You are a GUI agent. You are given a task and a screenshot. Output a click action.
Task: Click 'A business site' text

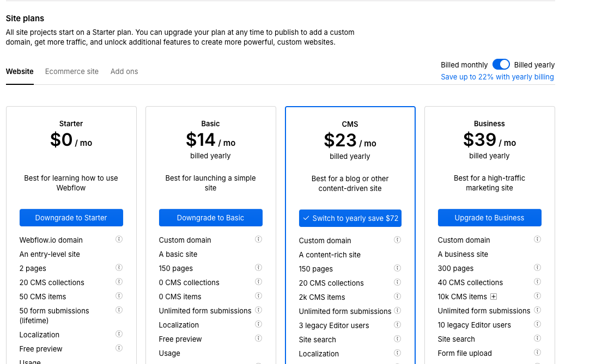click(463, 254)
